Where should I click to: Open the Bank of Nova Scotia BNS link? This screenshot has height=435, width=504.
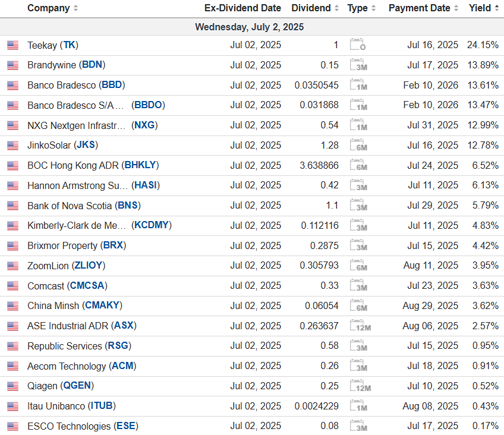128,206
